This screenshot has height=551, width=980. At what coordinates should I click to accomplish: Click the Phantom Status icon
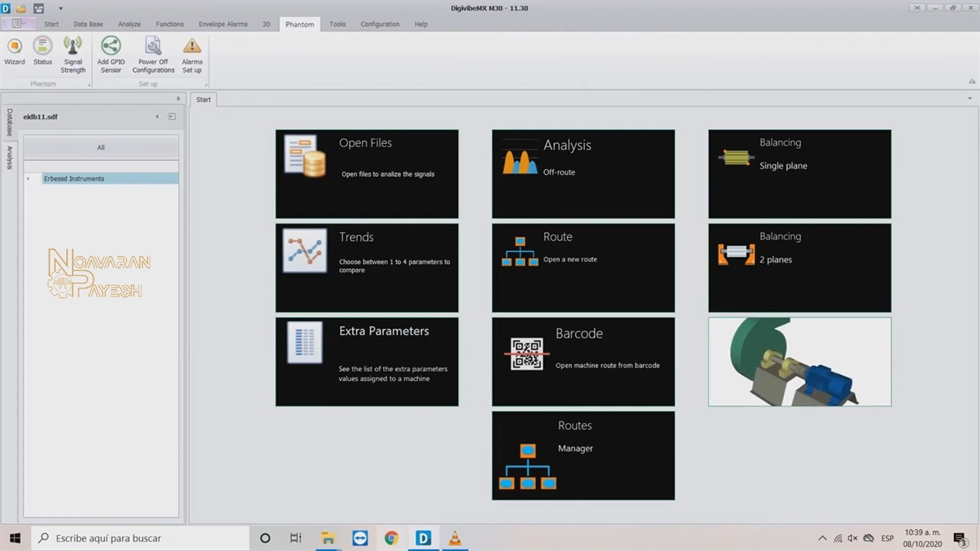43,52
